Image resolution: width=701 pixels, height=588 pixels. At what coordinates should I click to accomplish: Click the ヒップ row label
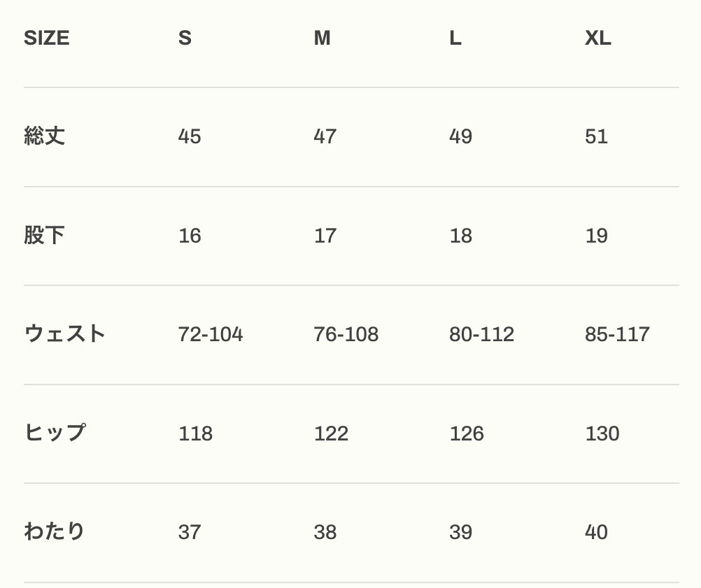pyautogui.click(x=55, y=433)
